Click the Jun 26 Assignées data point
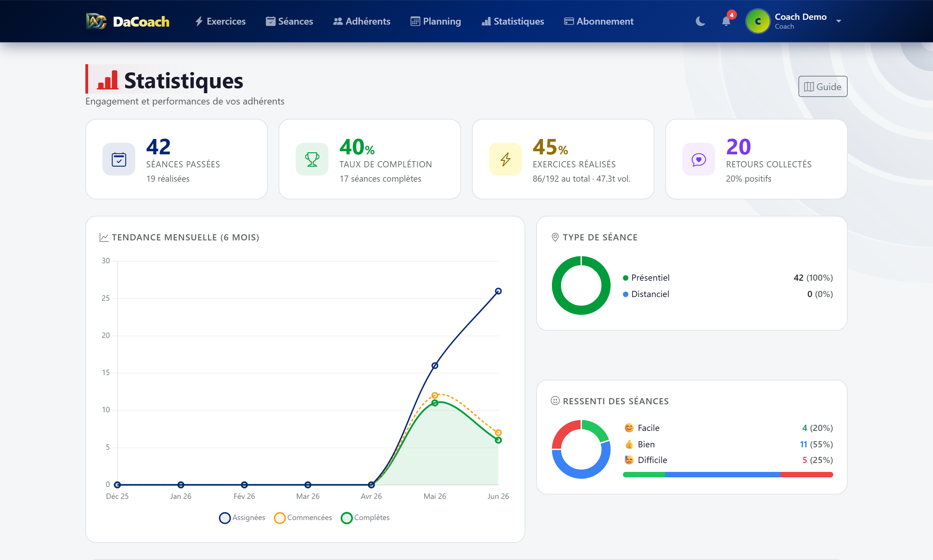The width and height of the screenshot is (933, 560). [x=498, y=291]
